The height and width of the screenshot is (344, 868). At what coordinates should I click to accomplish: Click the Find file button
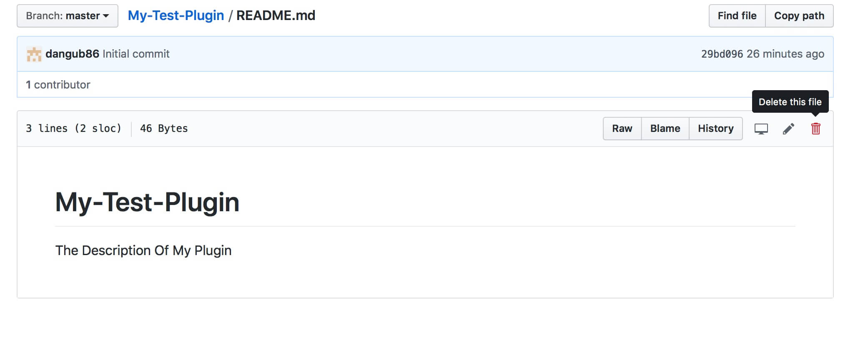(737, 16)
